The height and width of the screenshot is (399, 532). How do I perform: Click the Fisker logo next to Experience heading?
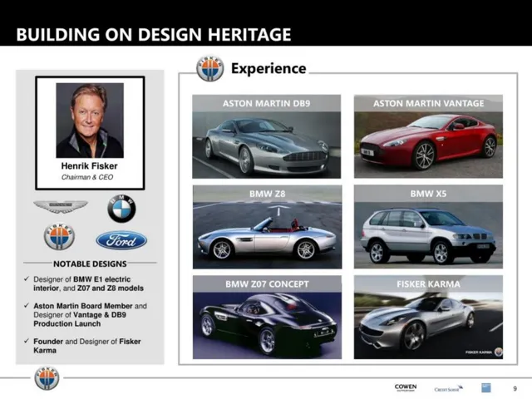tap(210, 68)
